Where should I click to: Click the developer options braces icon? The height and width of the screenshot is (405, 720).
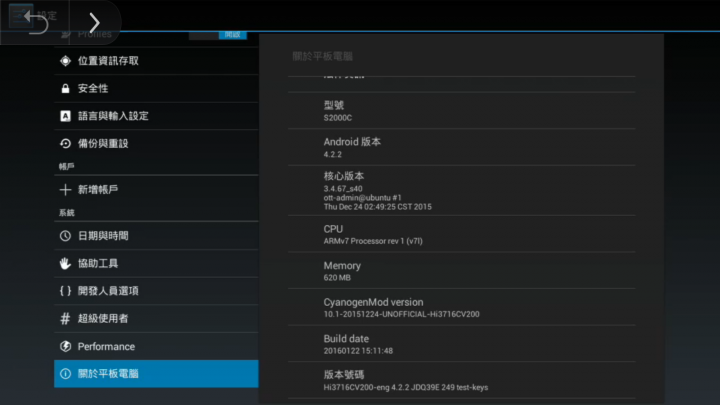65,291
